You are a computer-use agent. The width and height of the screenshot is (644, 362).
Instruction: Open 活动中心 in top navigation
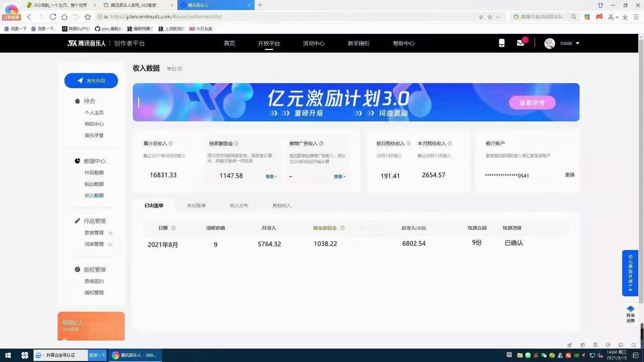(x=314, y=43)
